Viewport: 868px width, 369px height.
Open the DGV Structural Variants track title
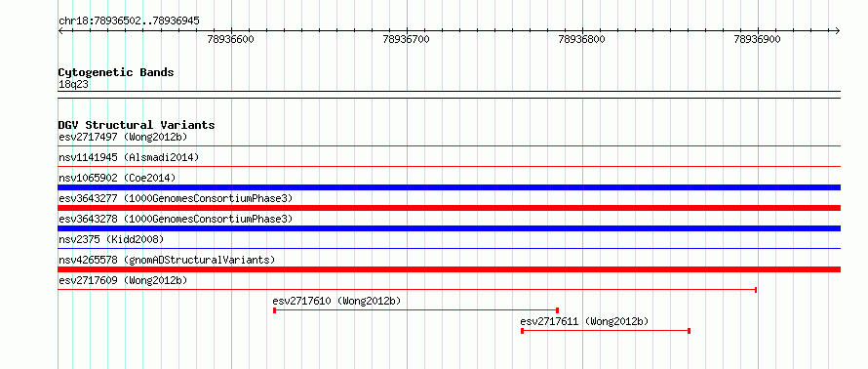pyautogui.click(x=137, y=125)
